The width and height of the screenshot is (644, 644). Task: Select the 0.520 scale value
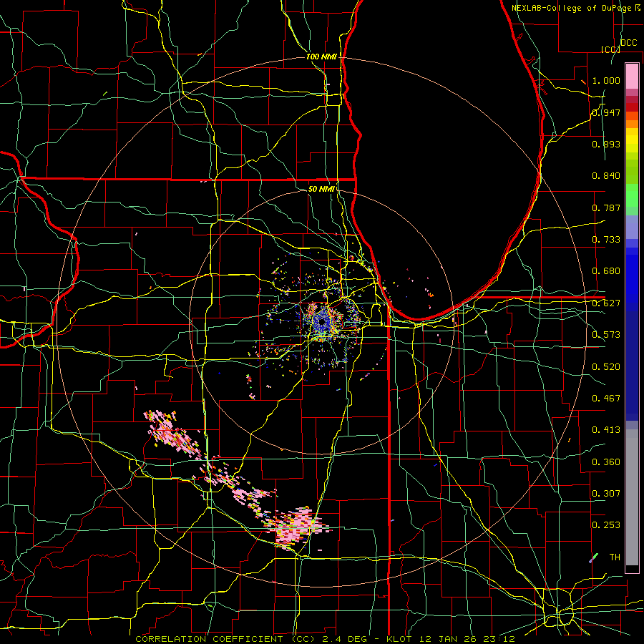(x=606, y=367)
